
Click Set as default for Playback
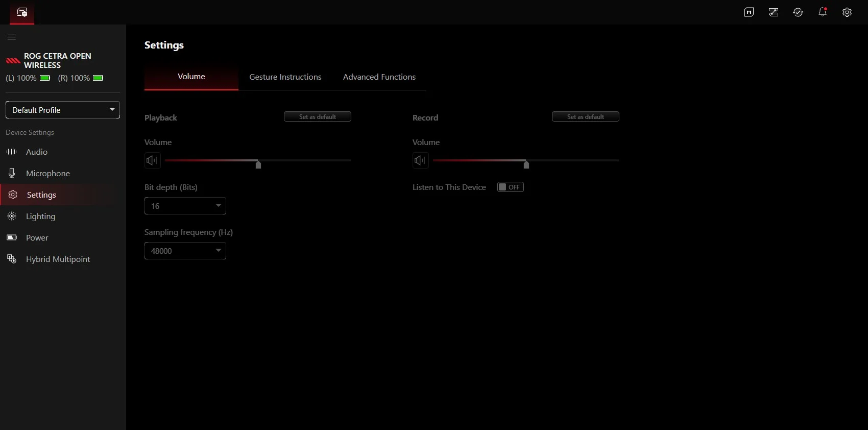pyautogui.click(x=318, y=116)
